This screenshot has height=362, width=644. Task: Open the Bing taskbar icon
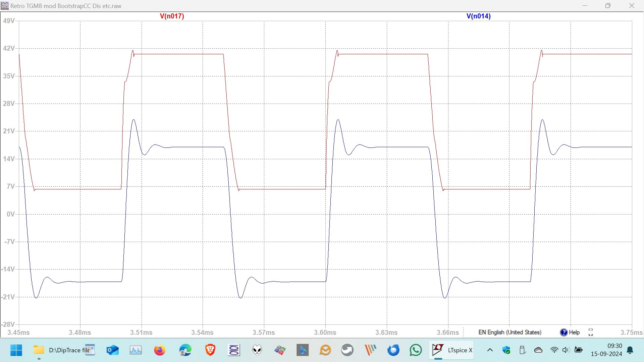click(x=303, y=350)
